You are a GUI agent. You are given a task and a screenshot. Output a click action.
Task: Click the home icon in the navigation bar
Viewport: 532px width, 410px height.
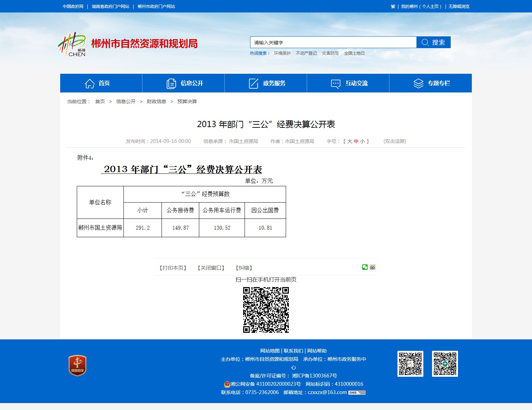tap(90, 83)
